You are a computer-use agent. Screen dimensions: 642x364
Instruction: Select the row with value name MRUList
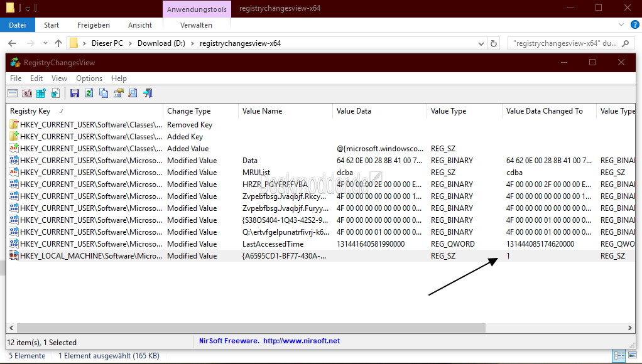(x=321, y=172)
